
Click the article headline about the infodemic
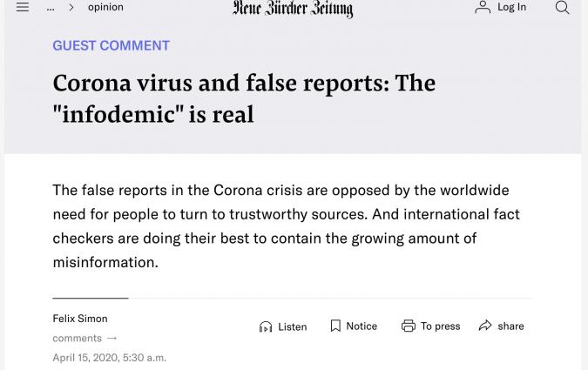pos(244,98)
